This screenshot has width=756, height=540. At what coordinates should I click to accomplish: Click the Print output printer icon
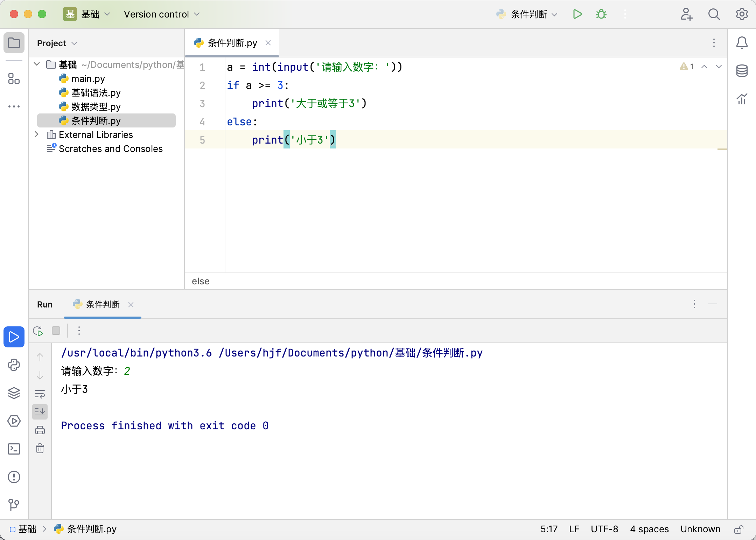(x=40, y=430)
